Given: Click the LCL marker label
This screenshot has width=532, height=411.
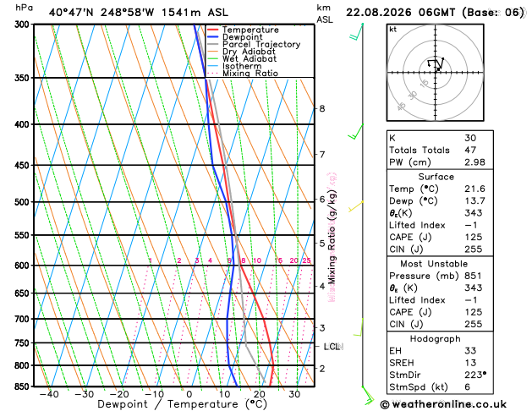Looking at the screenshot, I should point(332,346).
